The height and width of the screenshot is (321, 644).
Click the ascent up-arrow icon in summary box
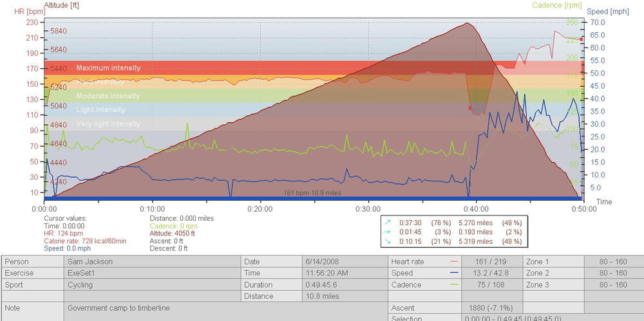[388, 222]
